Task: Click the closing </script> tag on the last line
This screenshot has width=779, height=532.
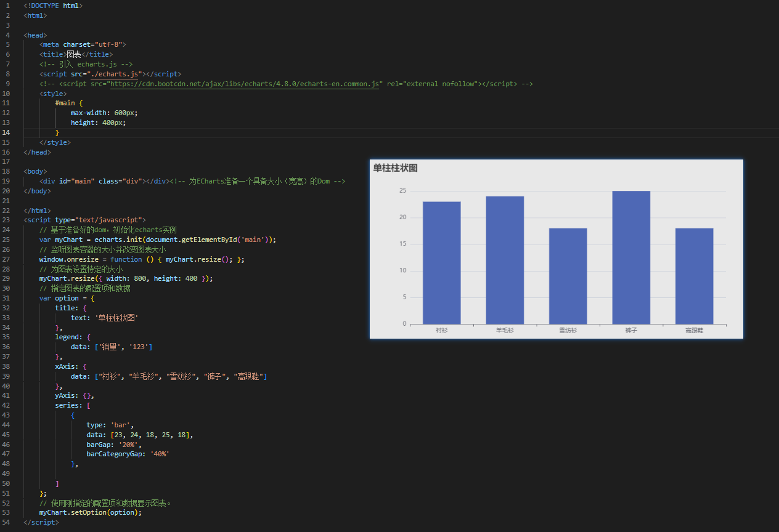Action: click(41, 522)
